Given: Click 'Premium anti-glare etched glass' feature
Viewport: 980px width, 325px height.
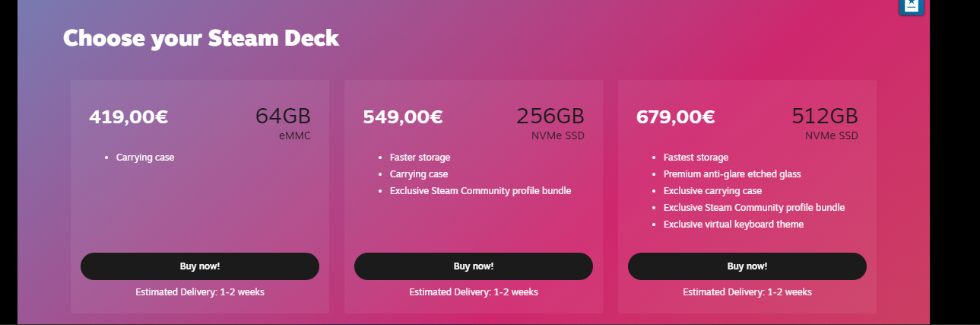Looking at the screenshot, I should (x=732, y=174).
